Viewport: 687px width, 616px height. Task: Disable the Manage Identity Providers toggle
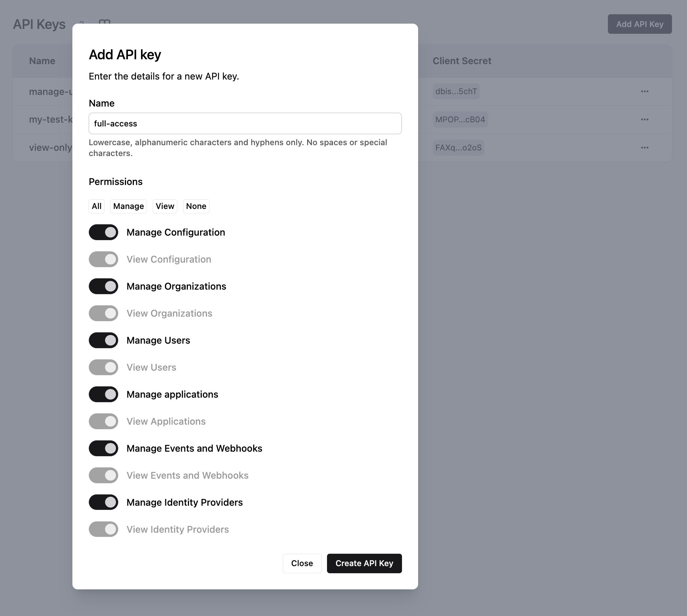[103, 502]
